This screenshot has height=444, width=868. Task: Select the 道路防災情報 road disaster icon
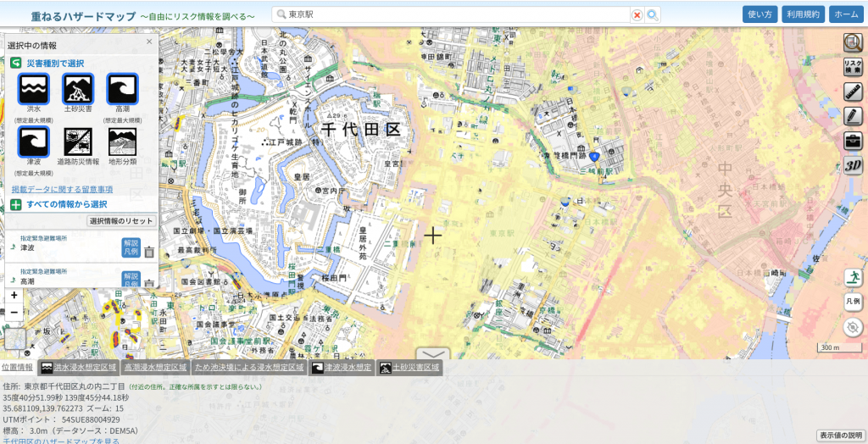(78, 142)
